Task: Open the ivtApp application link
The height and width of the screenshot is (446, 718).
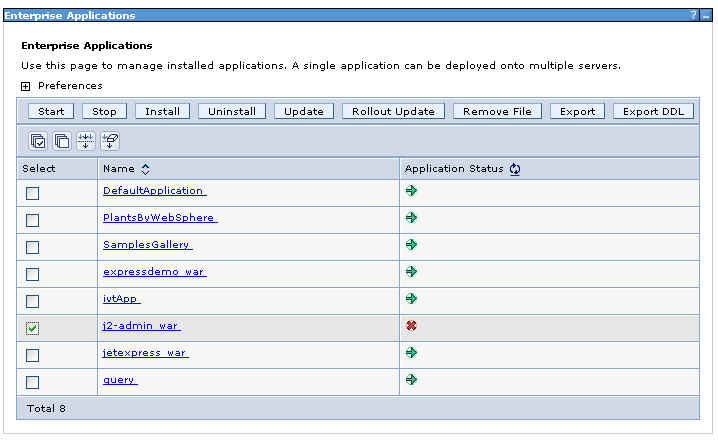Action: coord(121,299)
